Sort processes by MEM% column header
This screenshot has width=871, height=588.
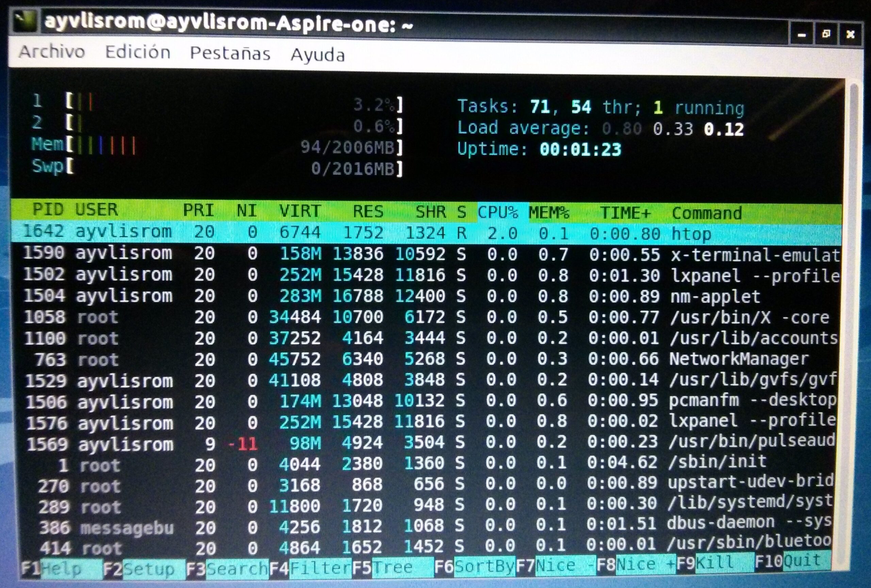pos(549,213)
